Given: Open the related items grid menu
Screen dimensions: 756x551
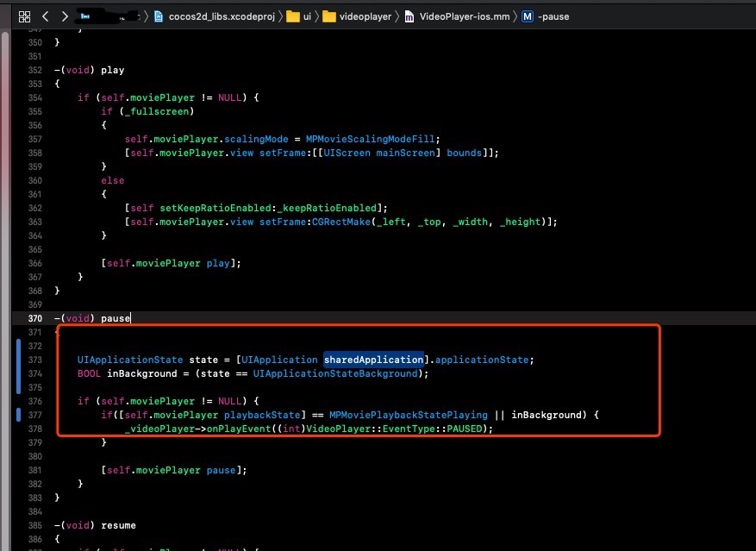Looking at the screenshot, I should tap(24, 17).
